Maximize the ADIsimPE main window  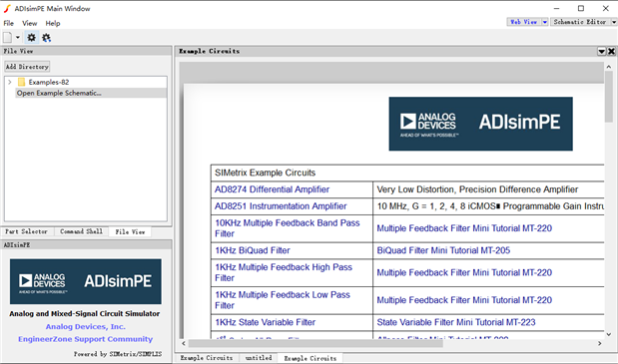click(x=581, y=8)
